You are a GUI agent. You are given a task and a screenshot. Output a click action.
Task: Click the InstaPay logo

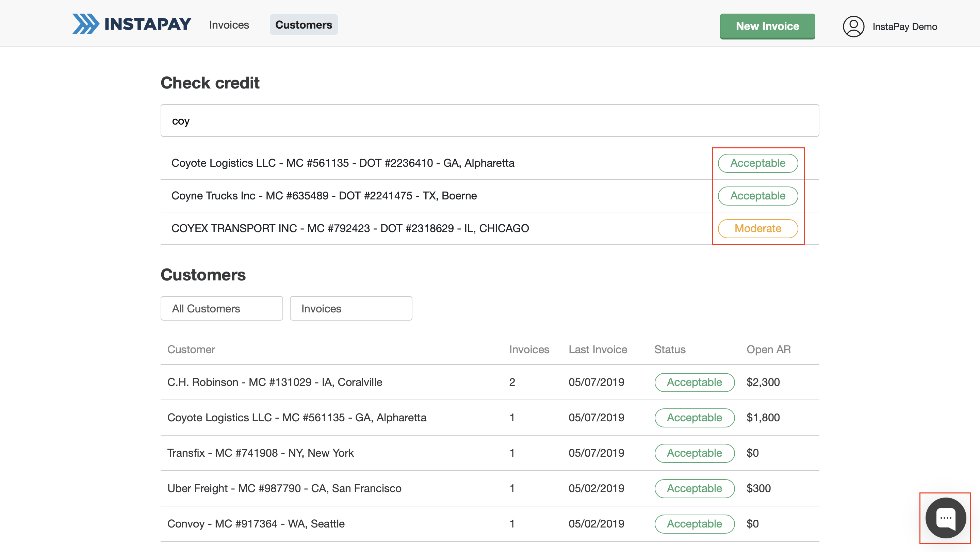click(x=132, y=24)
